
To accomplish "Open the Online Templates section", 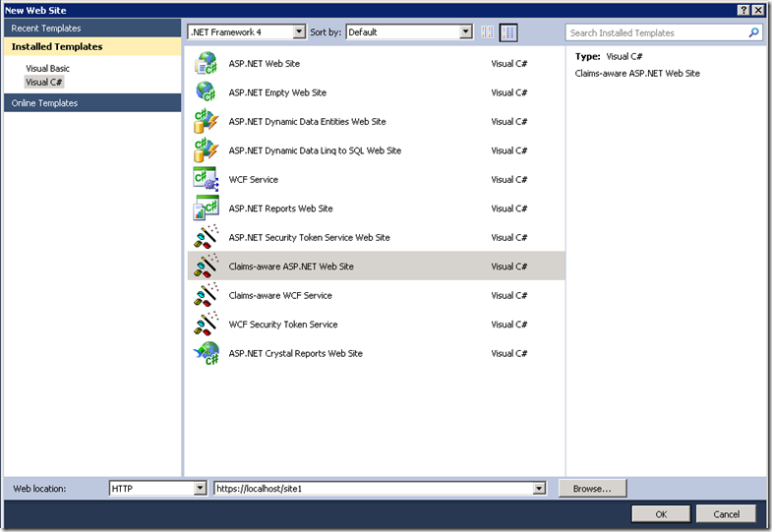I will click(92, 103).
